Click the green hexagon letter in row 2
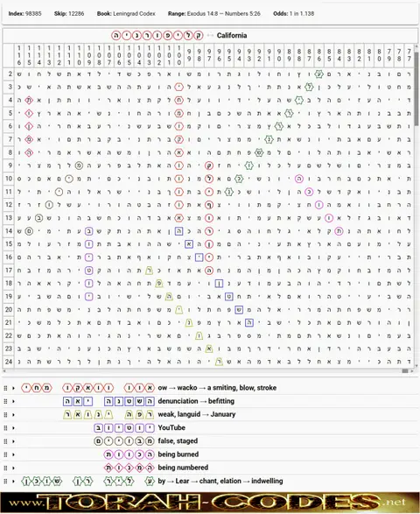This screenshot has height=514, width=420. click(x=318, y=74)
